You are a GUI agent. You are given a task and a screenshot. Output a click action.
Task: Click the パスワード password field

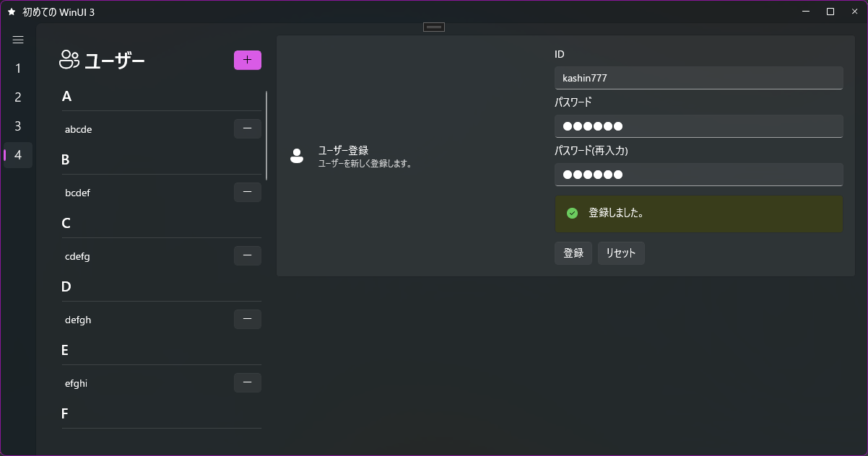pos(699,126)
